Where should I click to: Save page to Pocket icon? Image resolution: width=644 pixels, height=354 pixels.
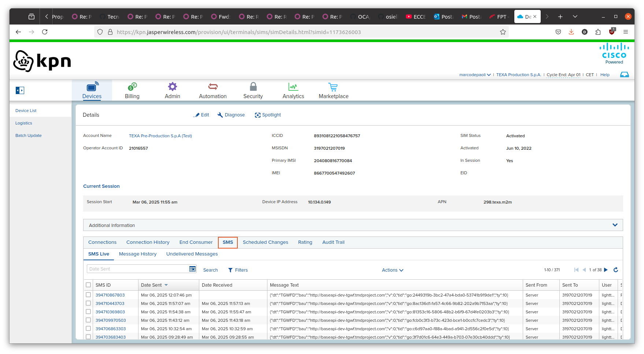point(558,32)
